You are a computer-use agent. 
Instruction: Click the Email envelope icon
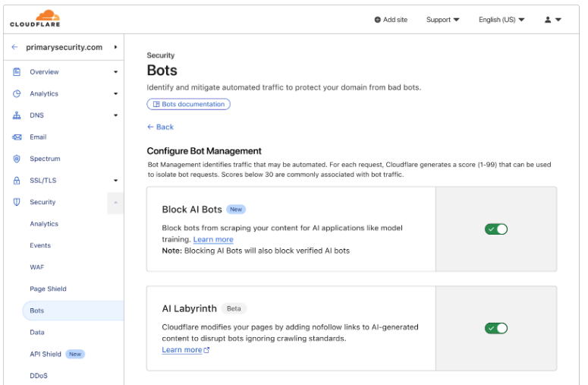point(17,137)
